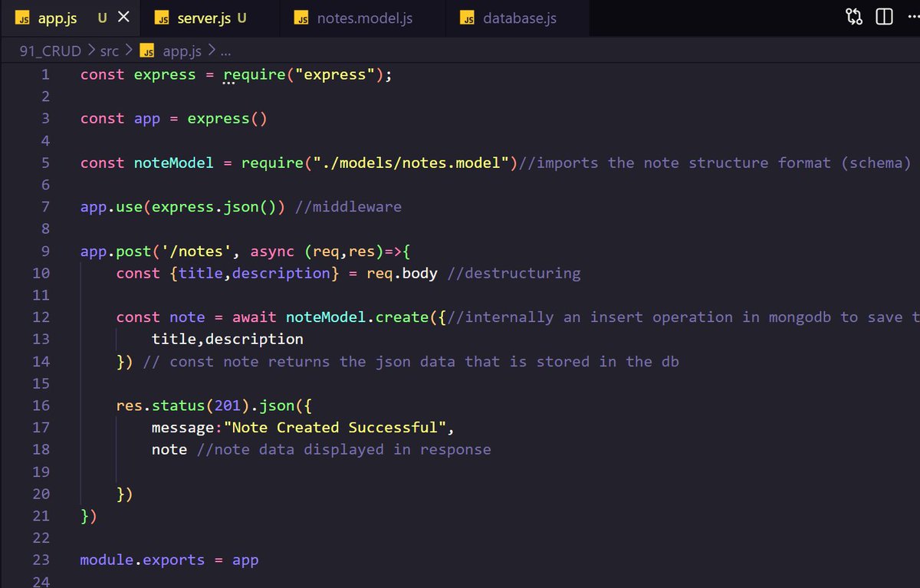The width and height of the screenshot is (920, 588).
Task: Click '//destructuring' comment on line 10
Action: click(514, 273)
